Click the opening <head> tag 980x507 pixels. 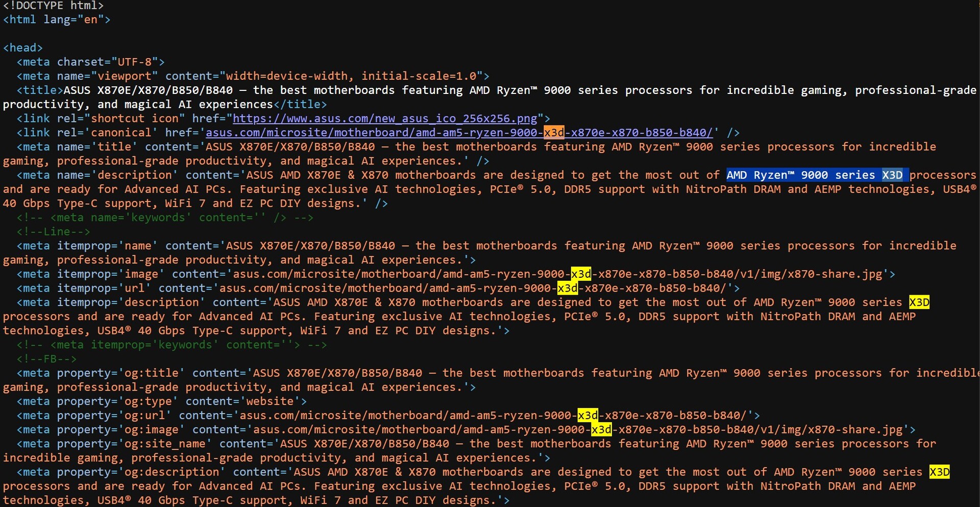click(x=23, y=47)
